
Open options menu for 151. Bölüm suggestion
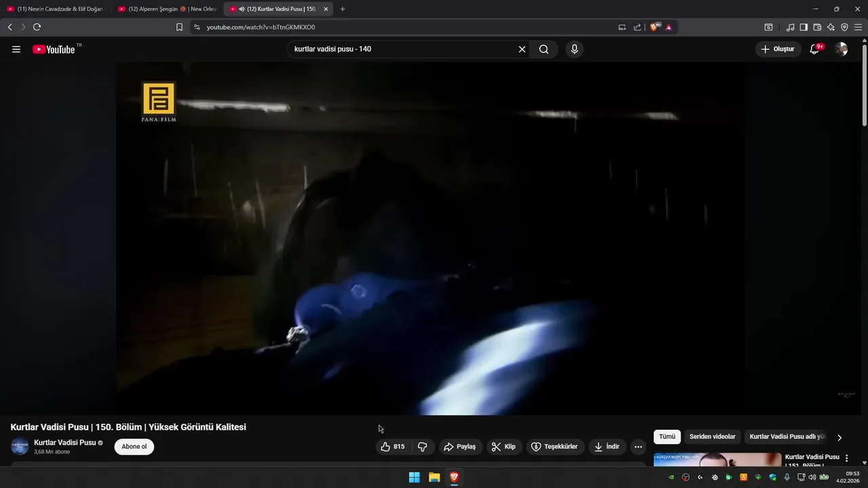coord(846,458)
